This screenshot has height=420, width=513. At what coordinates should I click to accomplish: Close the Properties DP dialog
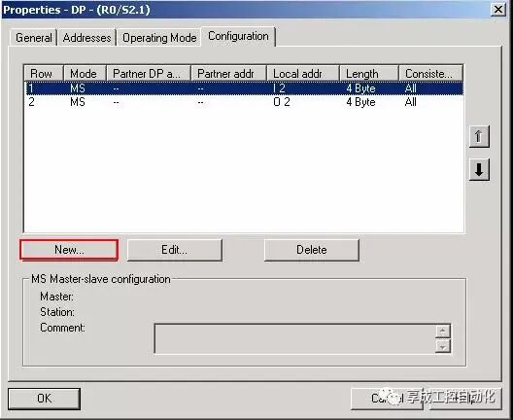click(498, 9)
